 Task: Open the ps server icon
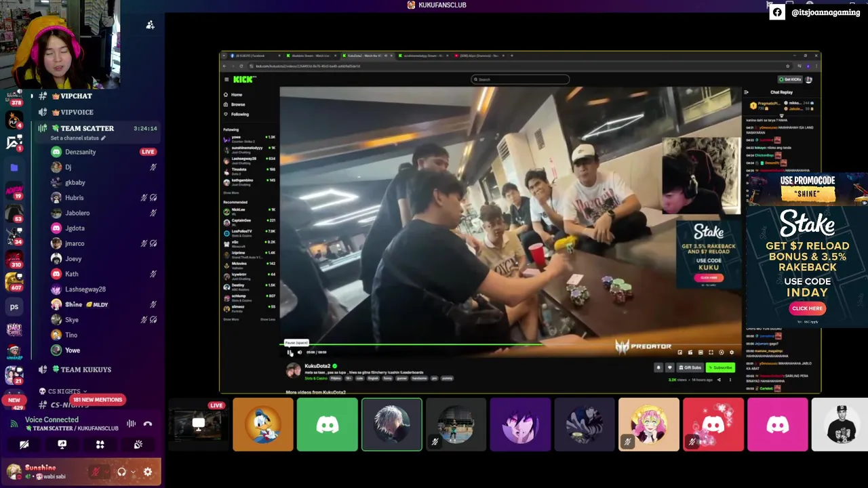[x=14, y=306]
